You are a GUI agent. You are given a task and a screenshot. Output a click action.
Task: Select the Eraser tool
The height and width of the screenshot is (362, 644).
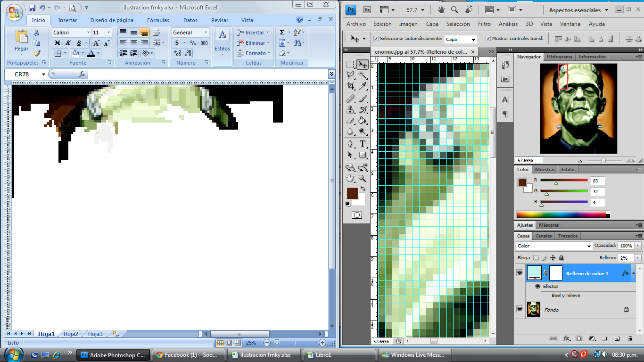[350, 120]
